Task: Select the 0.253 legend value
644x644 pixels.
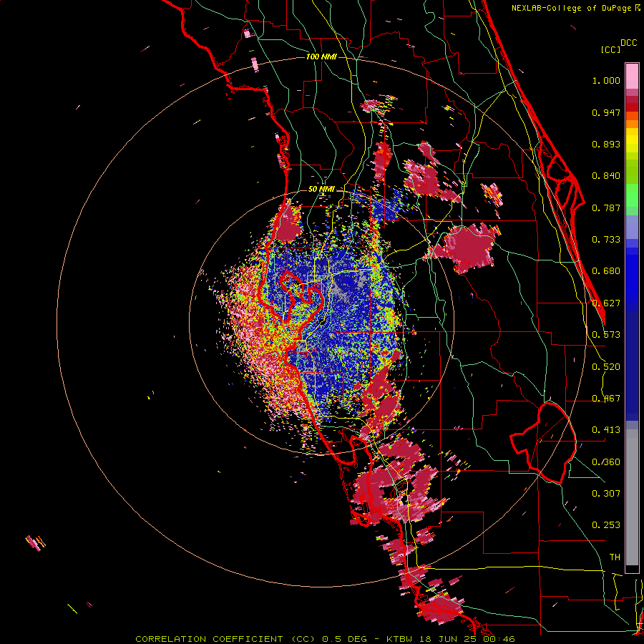Action: pyautogui.click(x=606, y=525)
